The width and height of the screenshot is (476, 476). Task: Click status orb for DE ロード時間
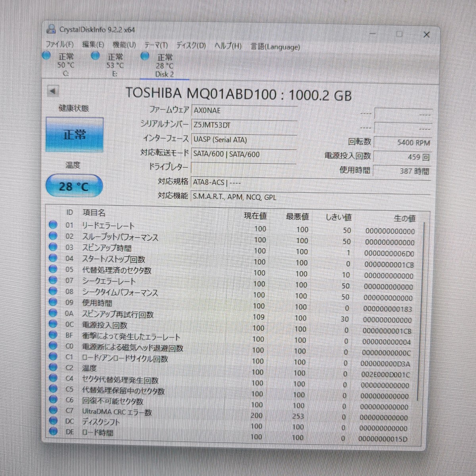53,431
